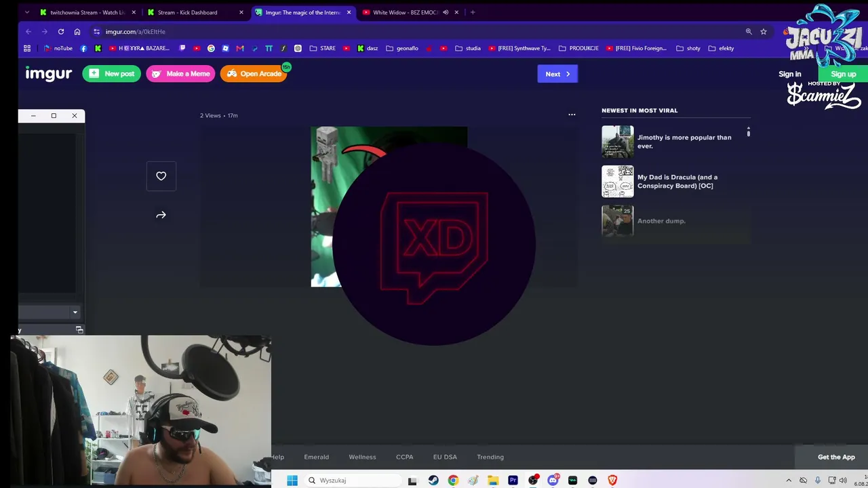Click Sign in on imgur
The height and width of the screenshot is (488, 868).
[790, 75]
